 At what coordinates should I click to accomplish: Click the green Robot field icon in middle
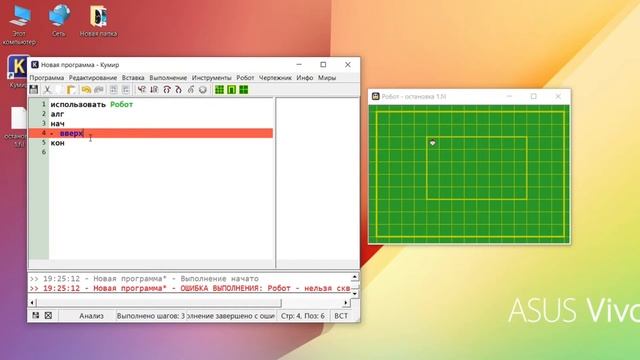[231, 90]
